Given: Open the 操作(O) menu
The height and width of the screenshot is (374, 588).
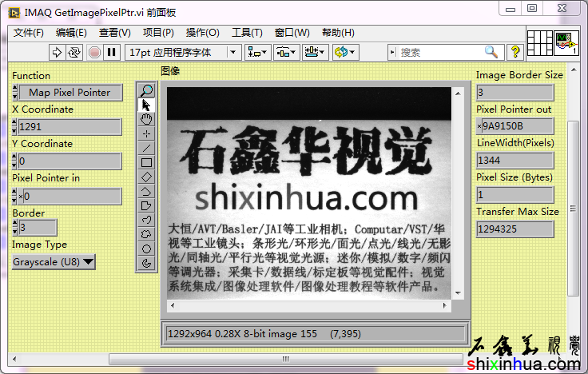Looking at the screenshot, I should point(202,33).
